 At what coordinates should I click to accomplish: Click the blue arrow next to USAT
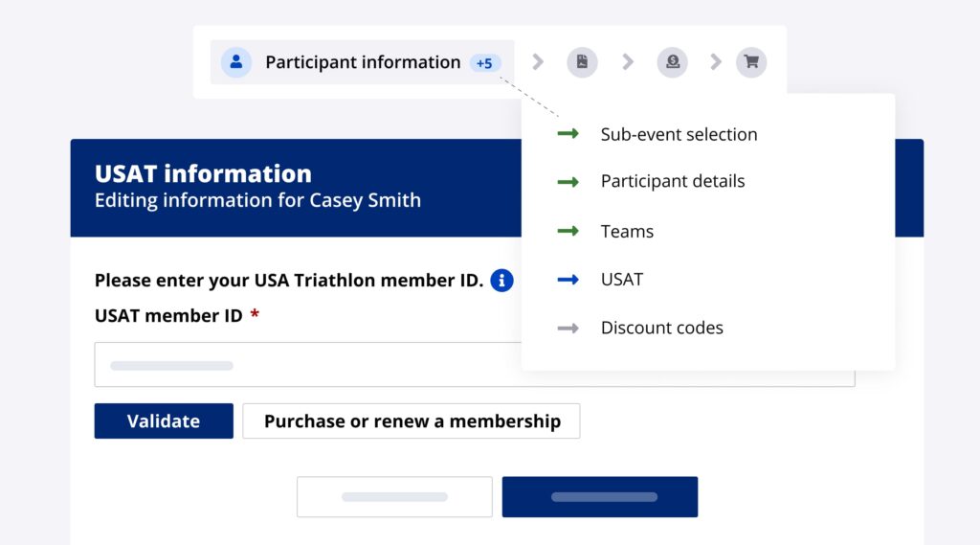[x=568, y=280]
